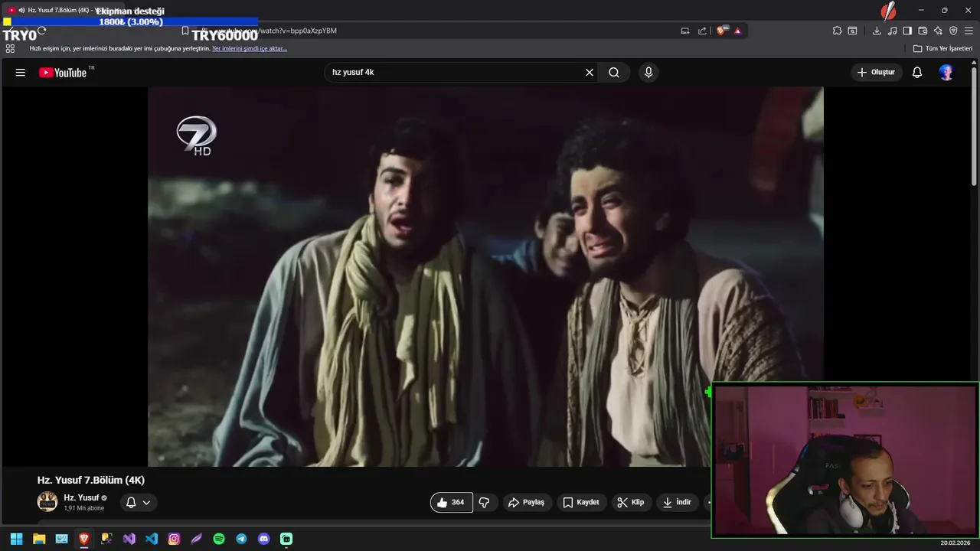Start voice search with the microphone
Image resolution: width=980 pixels, height=551 pixels.
click(x=648, y=72)
